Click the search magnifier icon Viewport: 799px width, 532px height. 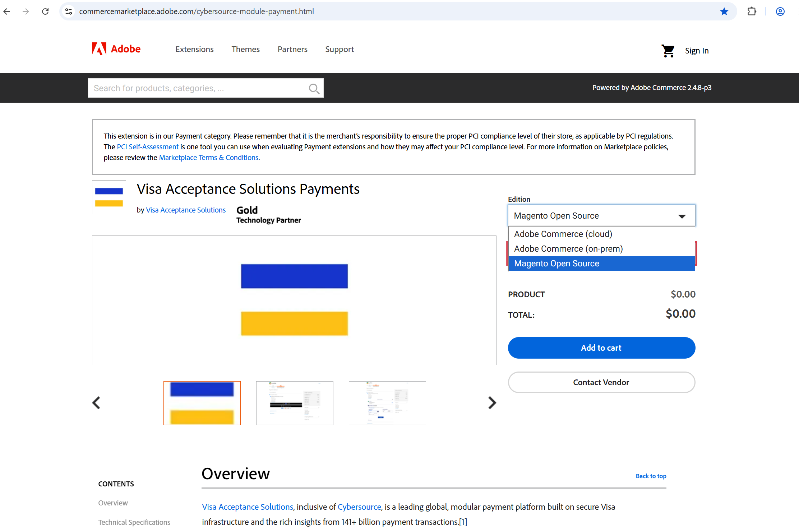coord(314,88)
